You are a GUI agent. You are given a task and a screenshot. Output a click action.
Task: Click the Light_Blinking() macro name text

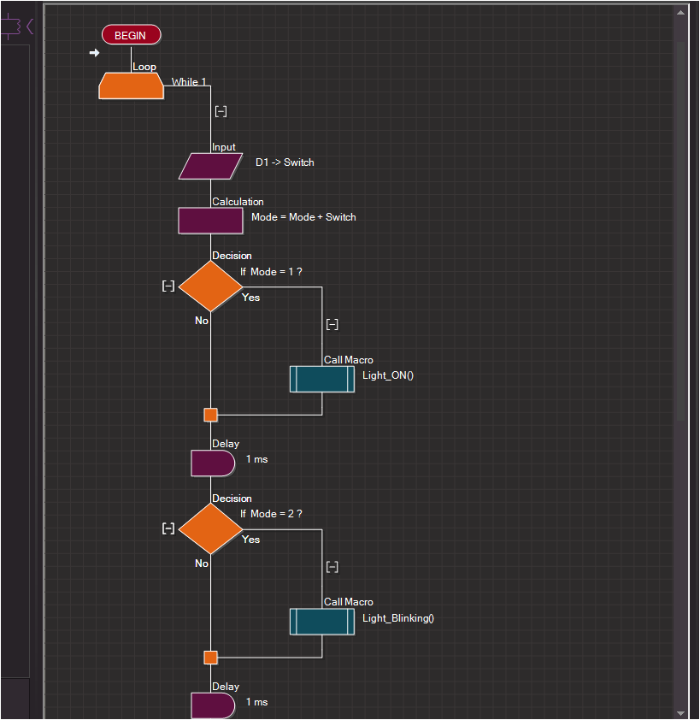tap(398, 618)
